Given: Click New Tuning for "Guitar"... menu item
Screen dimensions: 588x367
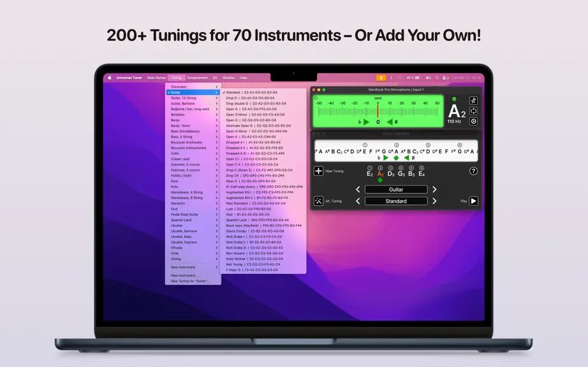Looking at the screenshot, I should click(193, 281).
